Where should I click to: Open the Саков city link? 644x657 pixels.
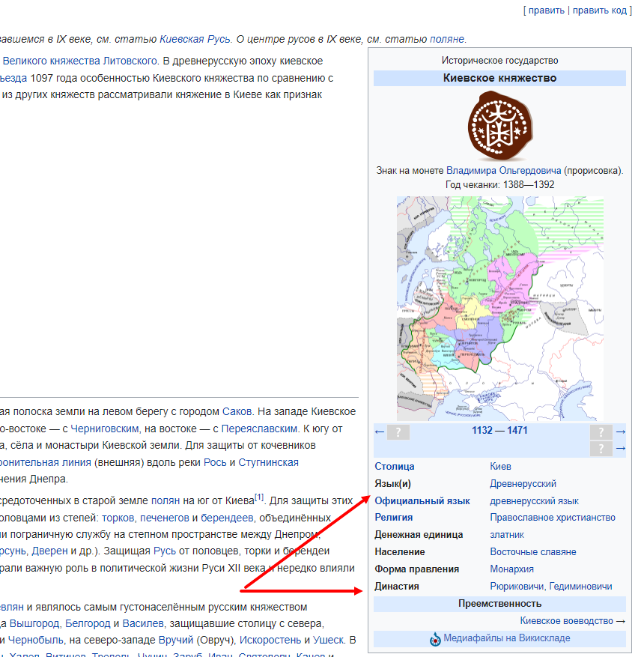pos(237,411)
